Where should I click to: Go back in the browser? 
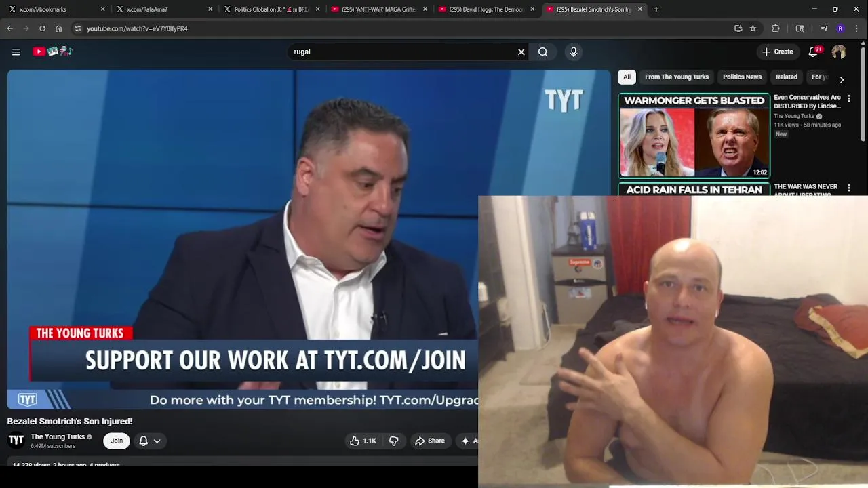click(10, 28)
